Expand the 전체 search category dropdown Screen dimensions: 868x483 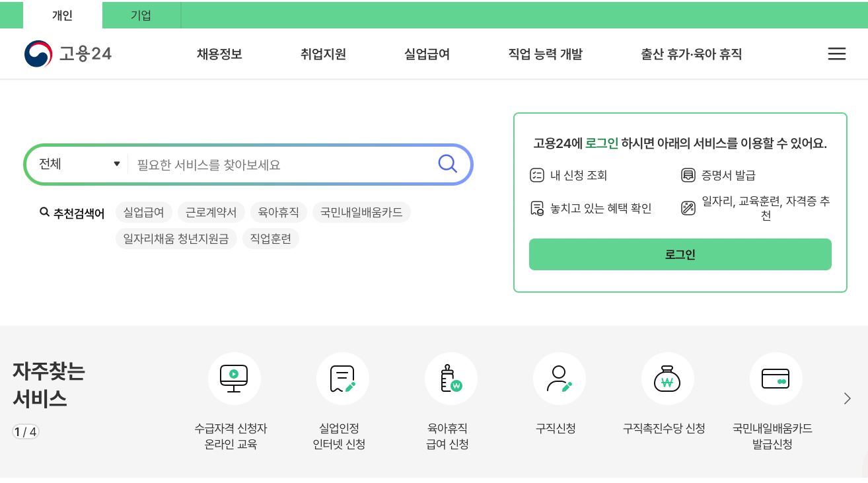(x=80, y=164)
